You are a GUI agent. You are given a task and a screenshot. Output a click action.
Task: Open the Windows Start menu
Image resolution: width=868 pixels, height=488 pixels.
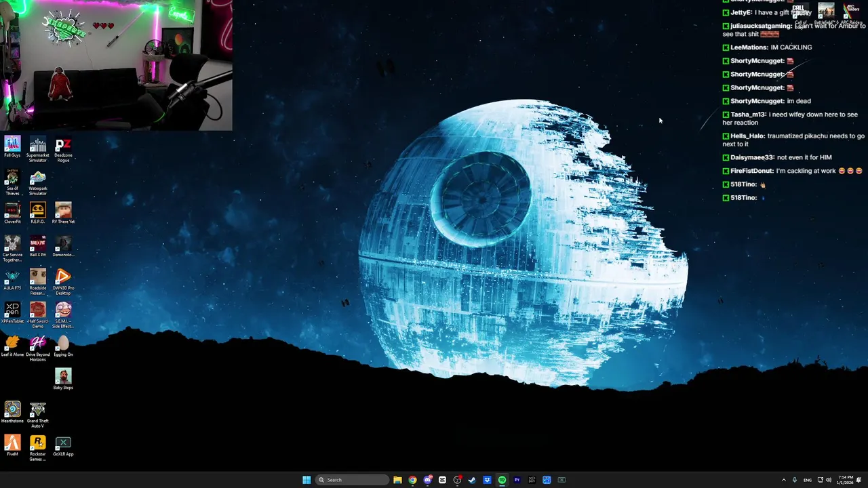tap(307, 480)
